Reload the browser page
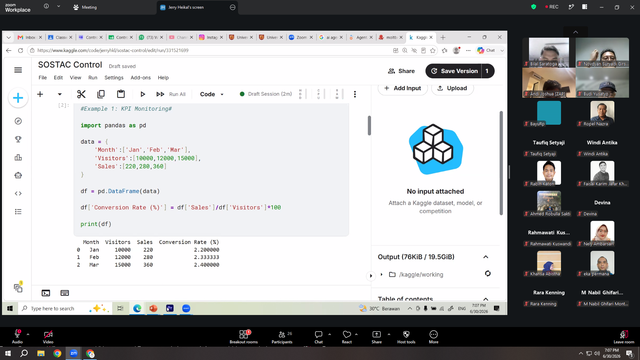640x360 pixels. coord(20,50)
